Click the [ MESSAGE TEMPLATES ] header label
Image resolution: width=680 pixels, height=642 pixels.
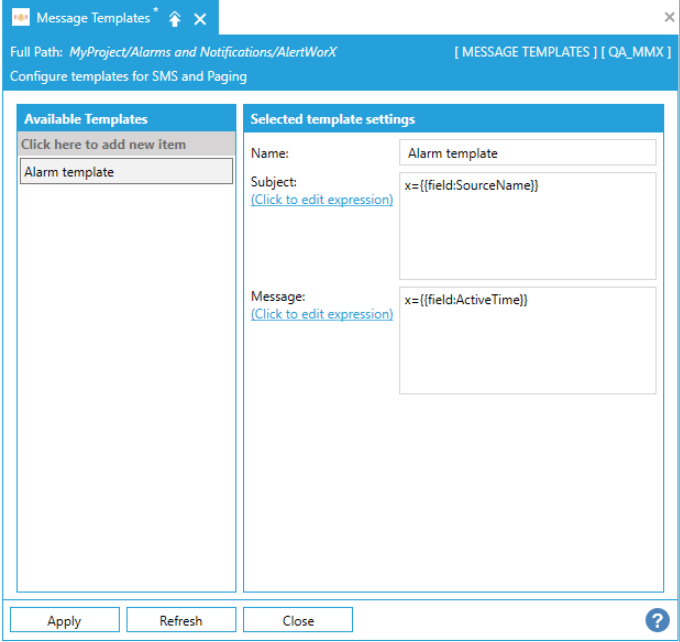[524, 51]
